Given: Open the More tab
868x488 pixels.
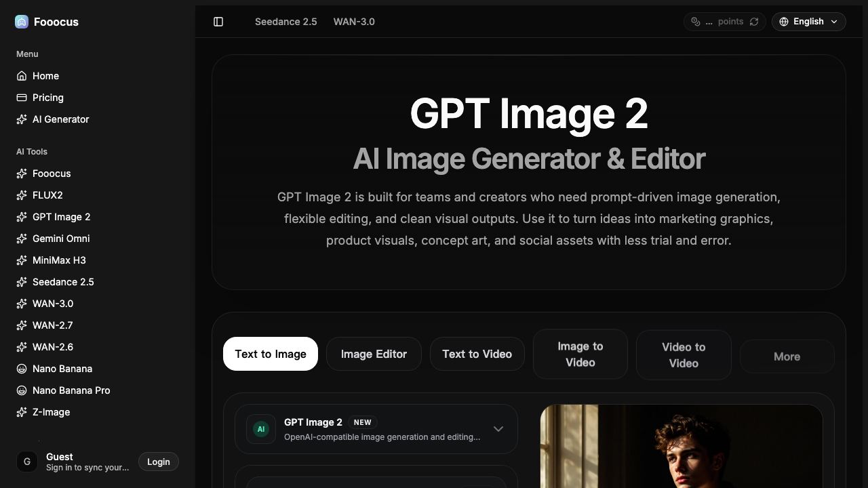Looking at the screenshot, I should (787, 357).
